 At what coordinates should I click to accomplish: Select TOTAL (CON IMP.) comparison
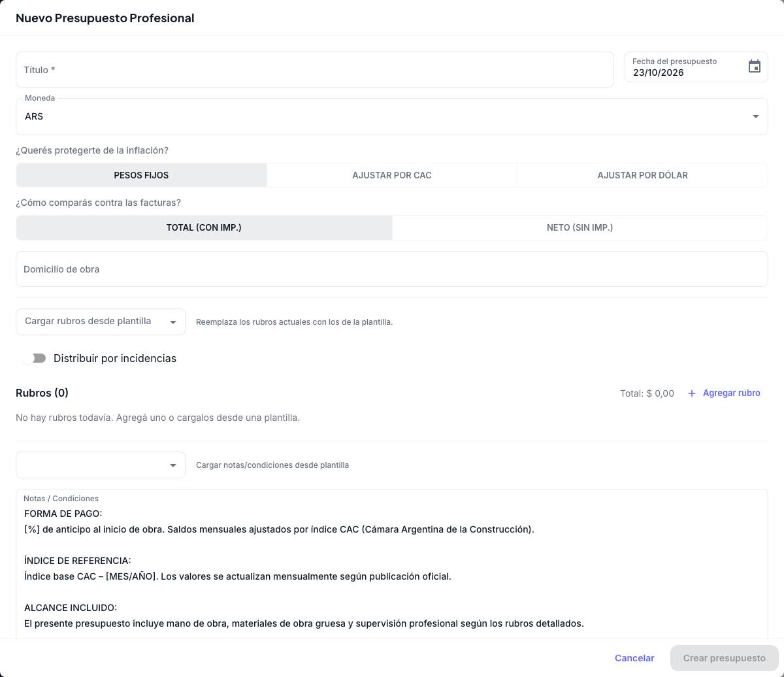click(204, 227)
